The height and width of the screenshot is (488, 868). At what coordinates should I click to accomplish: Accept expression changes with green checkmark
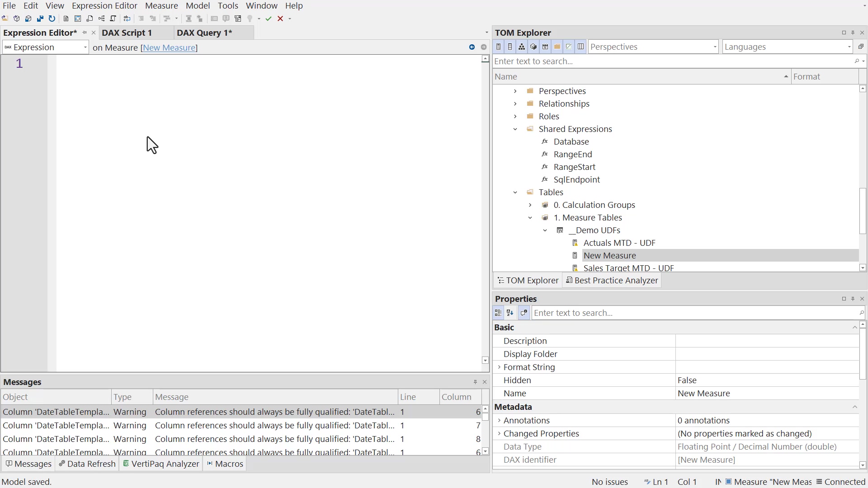click(x=269, y=19)
